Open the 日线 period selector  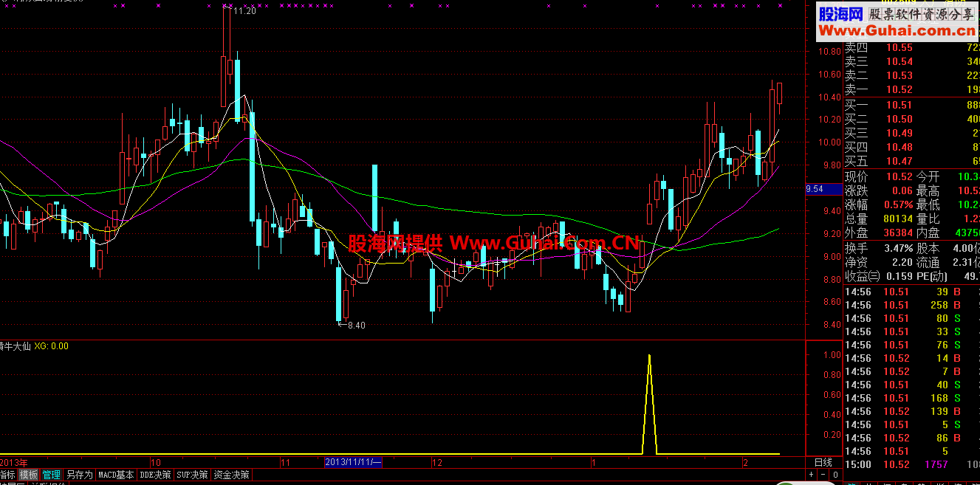(824, 462)
